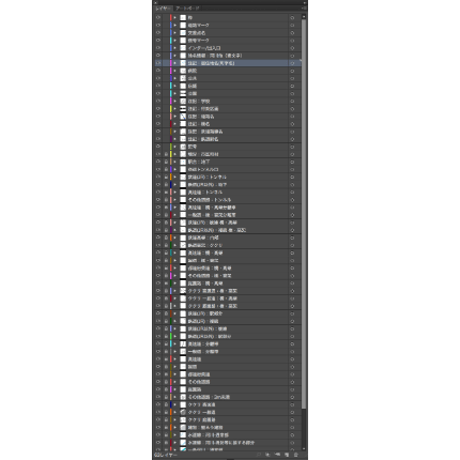Click the layers list vertical scrollbar thumb
The height and width of the screenshot is (460, 460).
click(x=304, y=213)
